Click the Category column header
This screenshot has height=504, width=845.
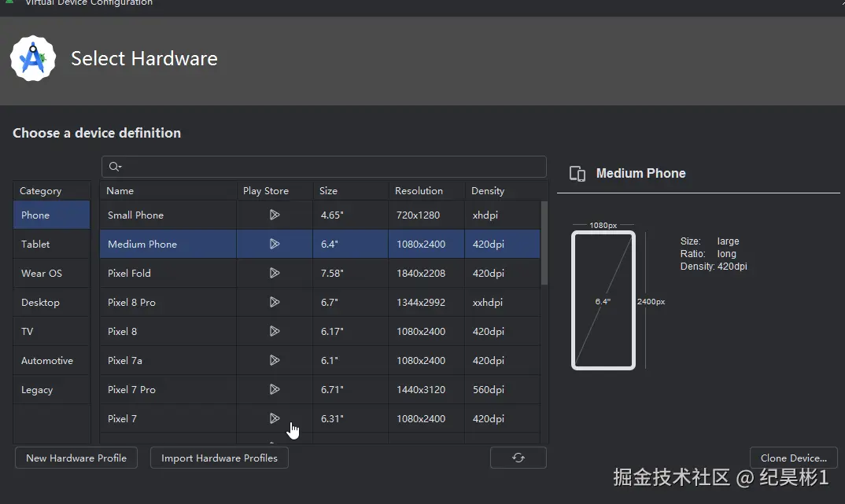click(x=52, y=190)
